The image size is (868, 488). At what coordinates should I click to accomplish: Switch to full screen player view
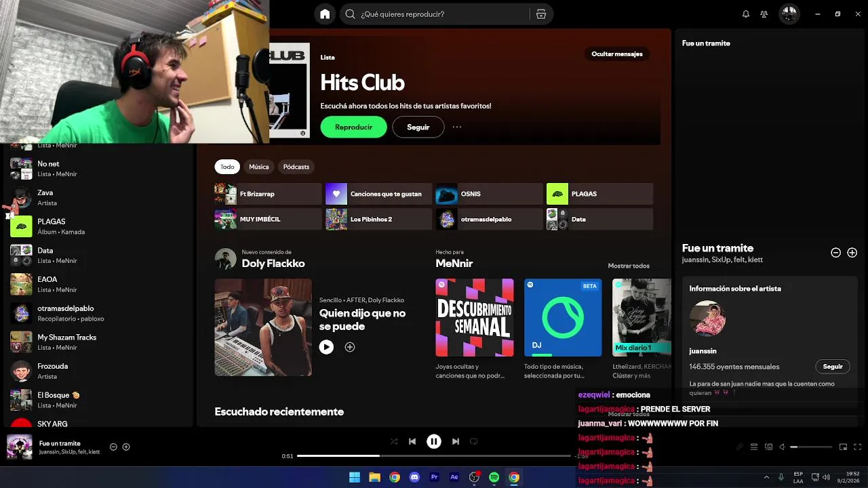click(858, 447)
